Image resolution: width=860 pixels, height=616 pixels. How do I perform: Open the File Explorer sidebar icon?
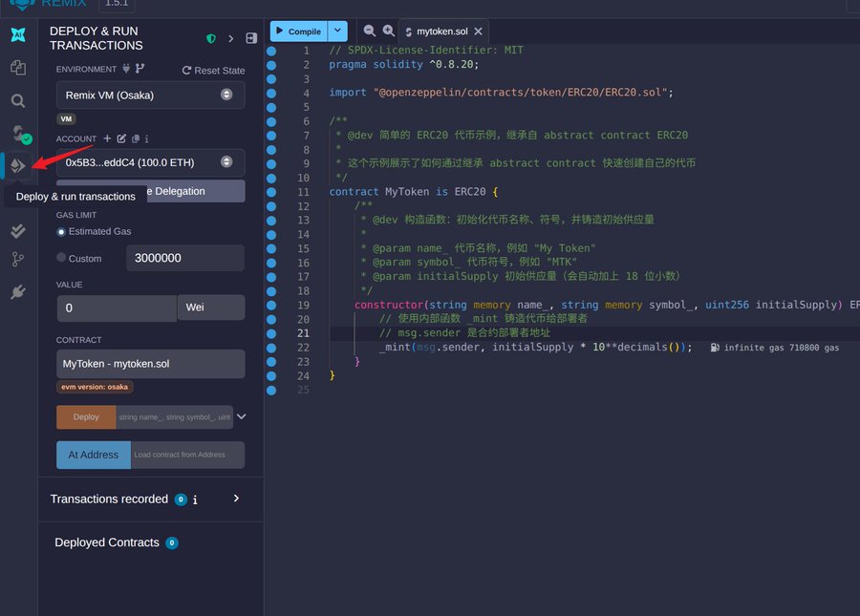coord(18,68)
